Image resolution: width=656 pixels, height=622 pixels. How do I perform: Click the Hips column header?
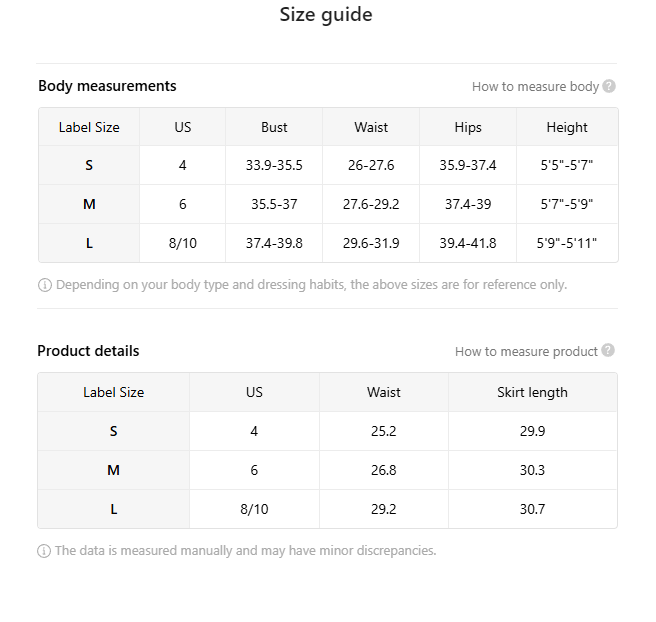click(x=467, y=127)
